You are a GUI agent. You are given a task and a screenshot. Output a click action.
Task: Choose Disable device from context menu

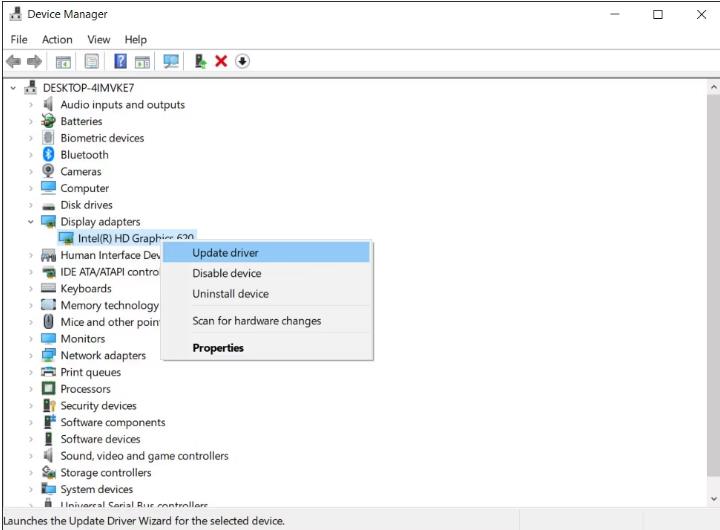(266, 273)
